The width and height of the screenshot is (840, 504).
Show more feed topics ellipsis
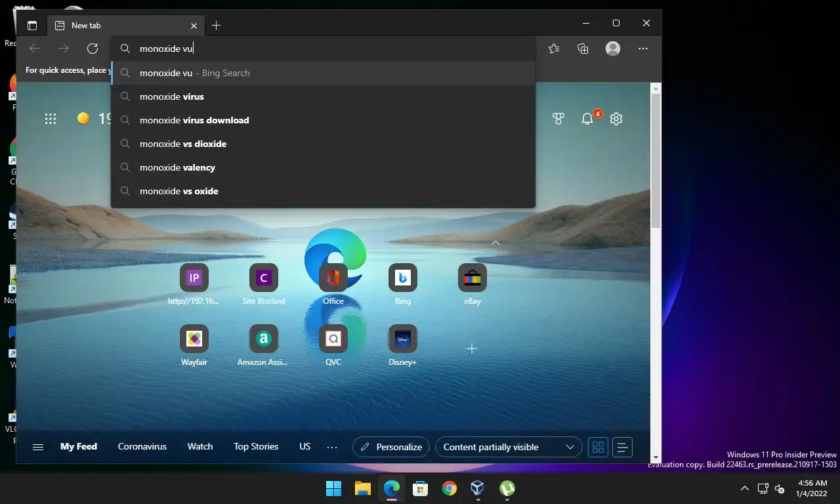pos(332,448)
